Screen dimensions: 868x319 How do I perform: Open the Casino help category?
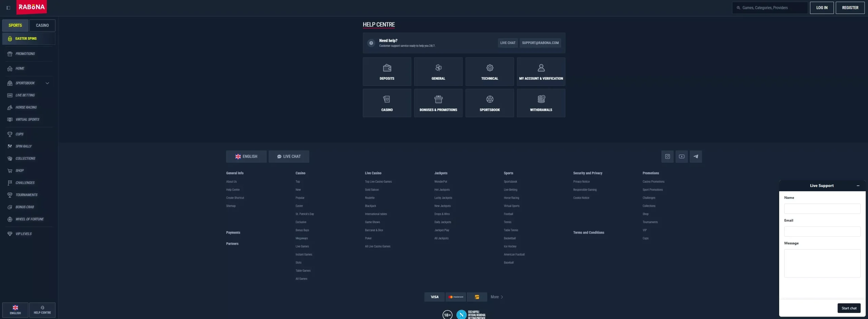click(387, 103)
